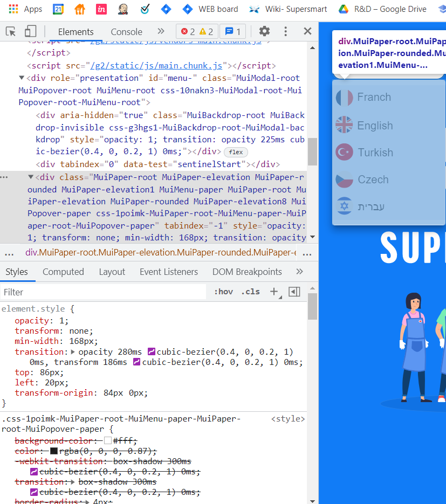Screen dimensions: 446x504
Task: Click the Styles pane scrollbar thumb
Action: pyautogui.click(x=312, y=306)
